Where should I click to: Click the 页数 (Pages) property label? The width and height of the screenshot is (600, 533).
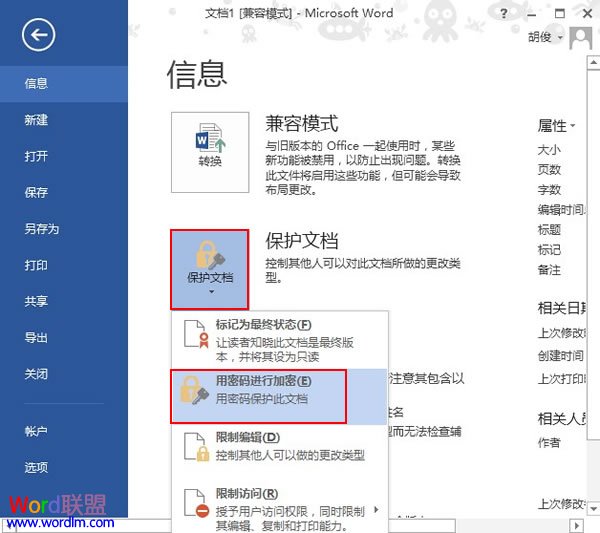pos(549,170)
